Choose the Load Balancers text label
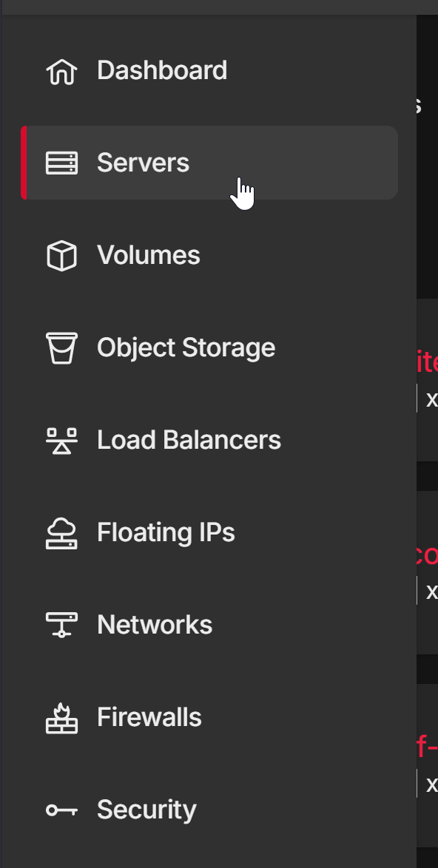 click(x=189, y=440)
